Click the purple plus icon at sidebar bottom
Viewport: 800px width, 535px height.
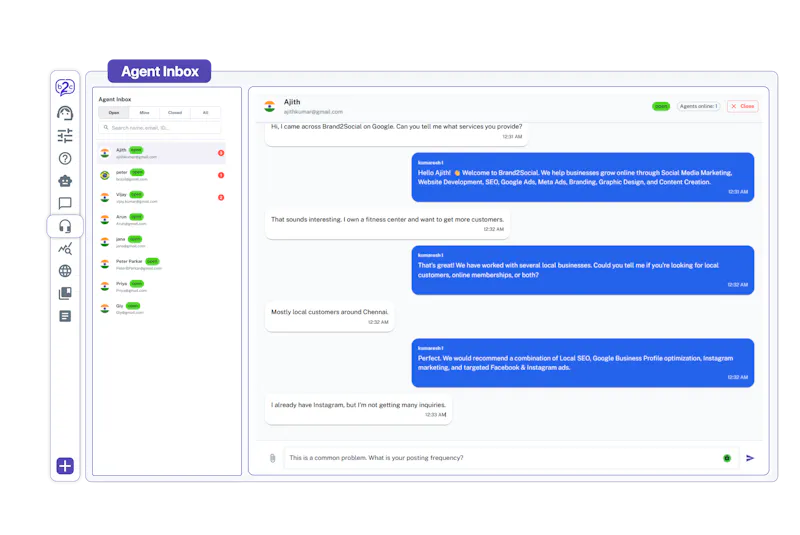tap(65, 466)
